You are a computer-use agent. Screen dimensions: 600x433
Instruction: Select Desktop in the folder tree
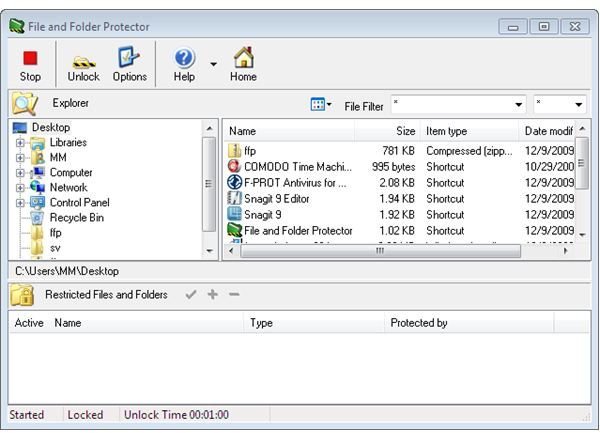point(51,127)
